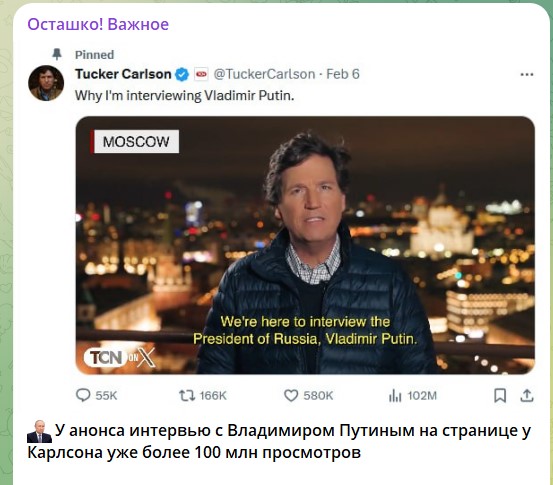Screen dimensions: 553x485
Task: Like the tweet with the heart icon
Action: coord(291,395)
